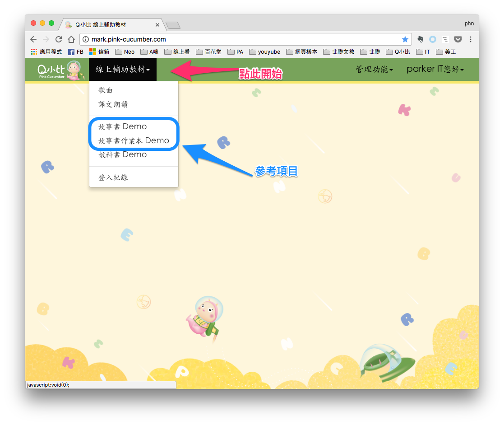The width and height of the screenshot is (504, 425).
Task: Click the bookmark star in address bar
Action: pyautogui.click(x=405, y=39)
